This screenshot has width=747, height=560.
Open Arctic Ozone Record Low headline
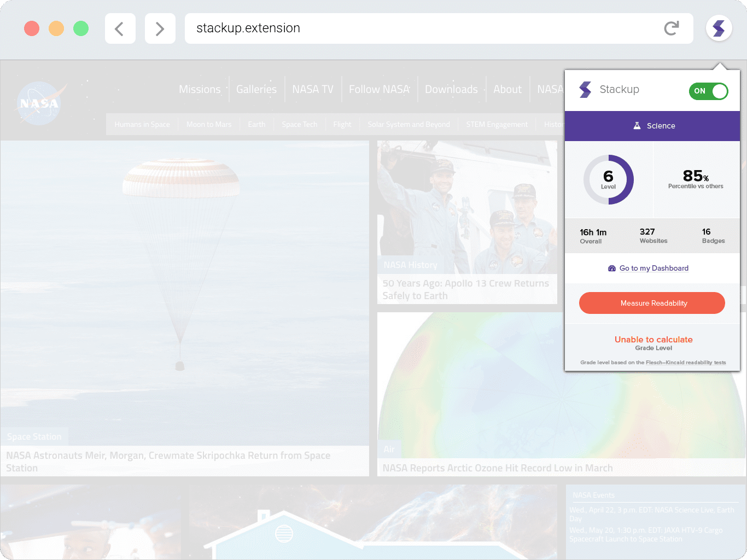498,468
